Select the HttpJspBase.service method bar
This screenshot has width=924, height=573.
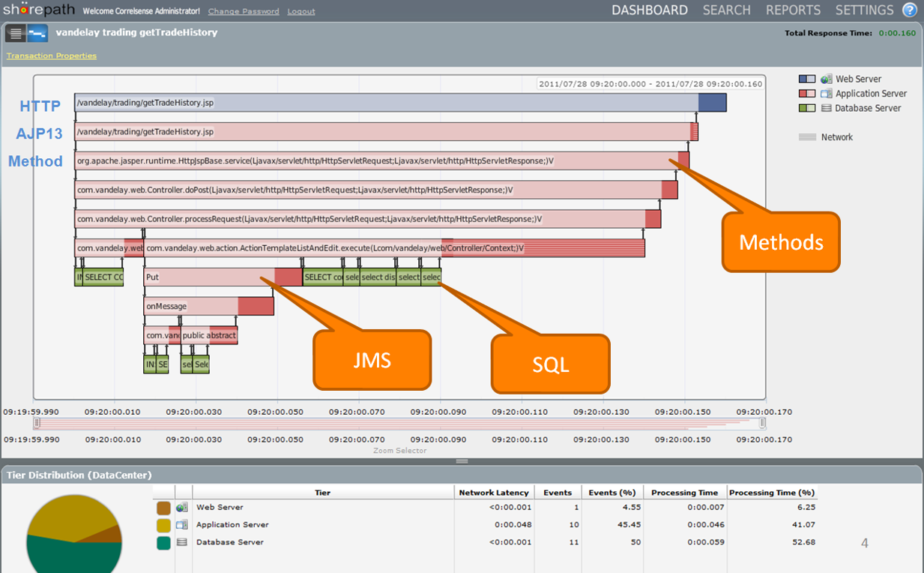click(381, 160)
